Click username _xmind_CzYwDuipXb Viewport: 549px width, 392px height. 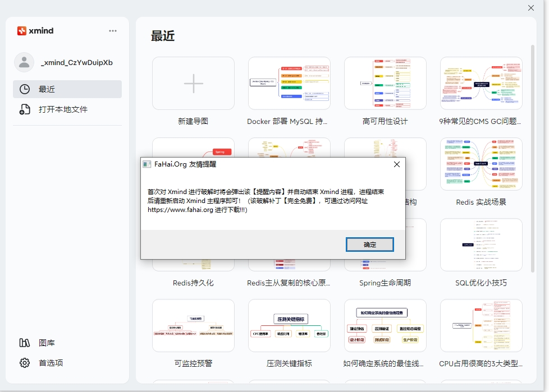[x=77, y=63]
